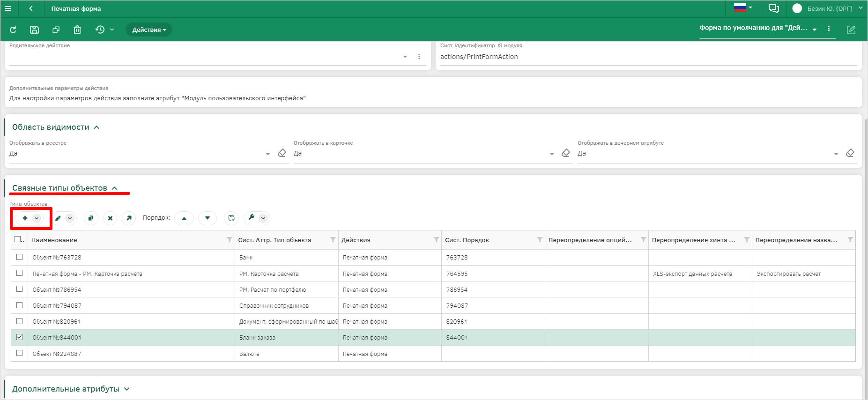This screenshot has height=400, width=868.
Task: Sort by Сист. Порядок column header
Action: tap(467, 240)
